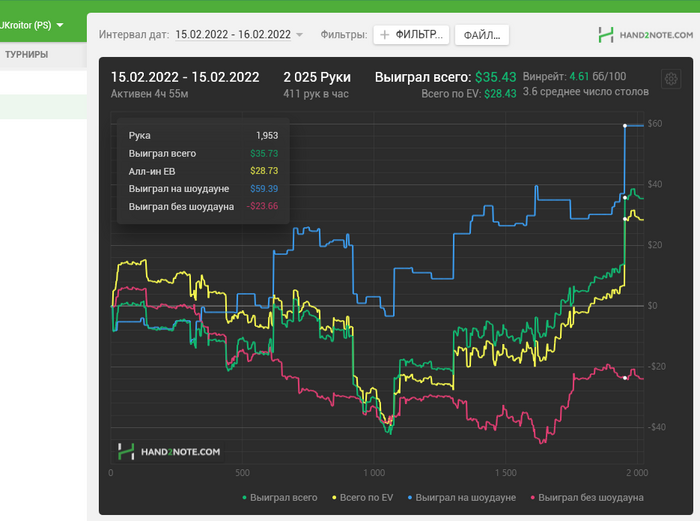The width and height of the screenshot is (700, 521).
Task: Click the Hand2Note logo in header
Action: tap(644, 35)
